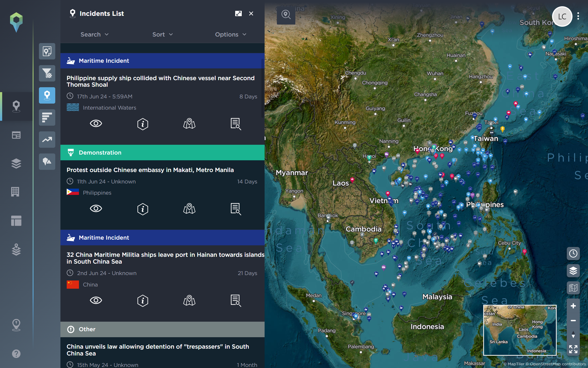Click the bottom sidebar map pin icon
The height and width of the screenshot is (368, 588).
[x=16, y=325]
